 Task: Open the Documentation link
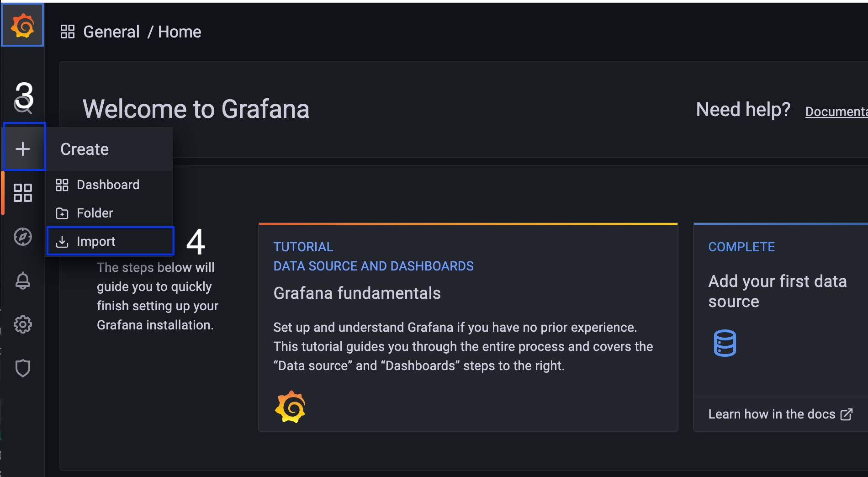836,111
